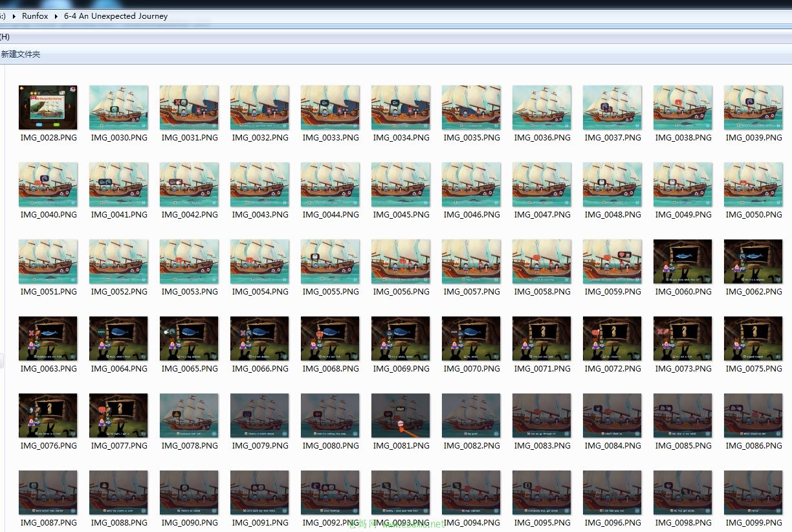Select the IMG_0046.PNG thumbnail image
792x532 pixels.
point(471,184)
